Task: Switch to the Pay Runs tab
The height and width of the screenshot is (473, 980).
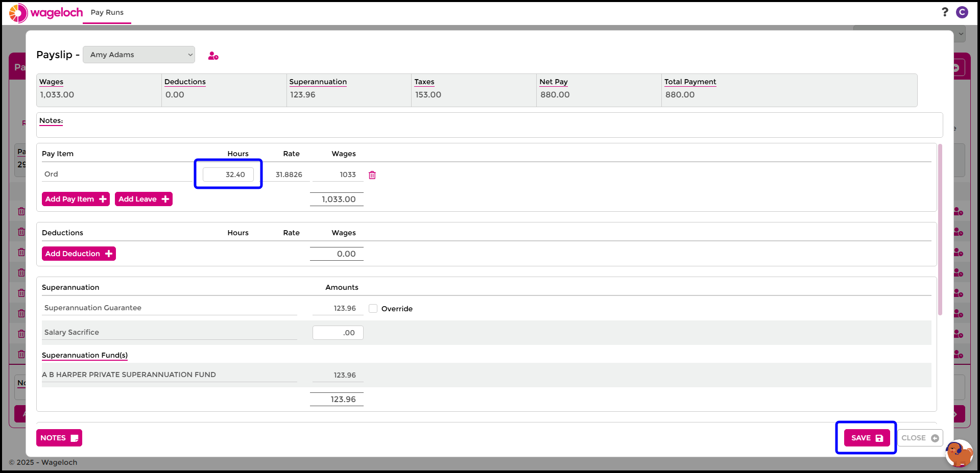Action: (107, 13)
